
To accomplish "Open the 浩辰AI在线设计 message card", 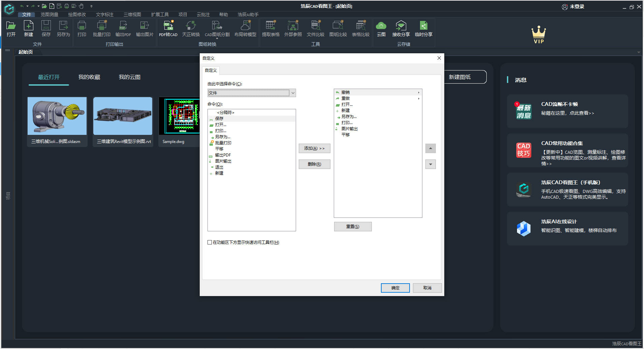I will (x=568, y=229).
